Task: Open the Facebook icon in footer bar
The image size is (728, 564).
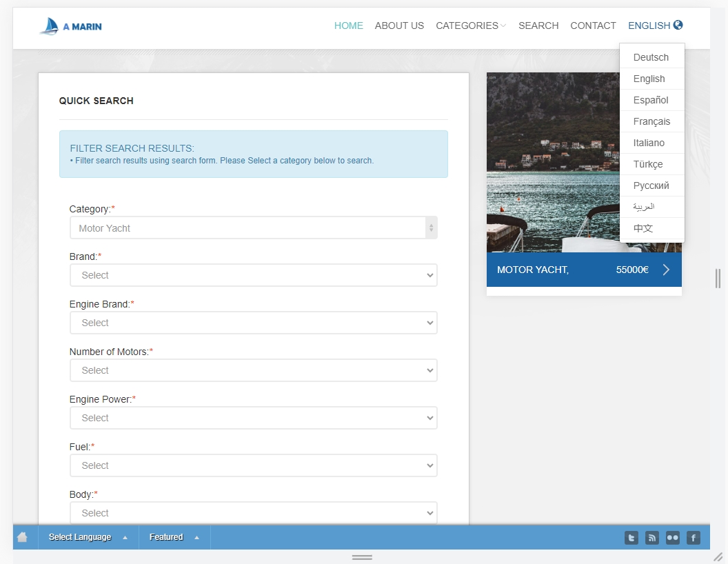Action: click(693, 538)
